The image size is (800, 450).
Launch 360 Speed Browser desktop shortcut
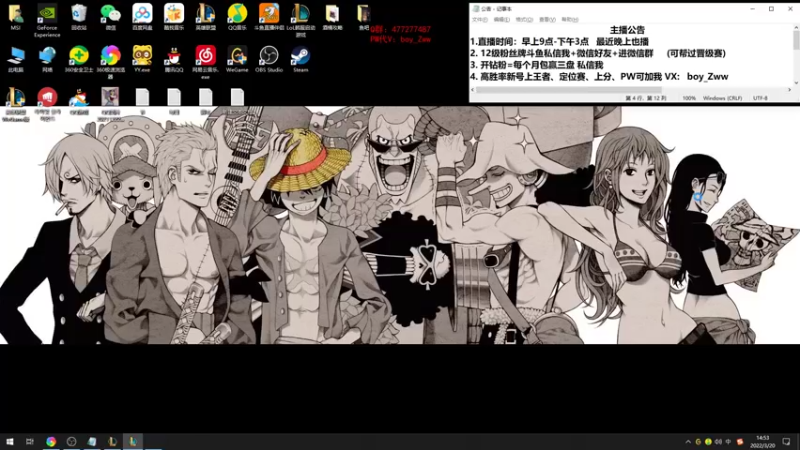110,62
